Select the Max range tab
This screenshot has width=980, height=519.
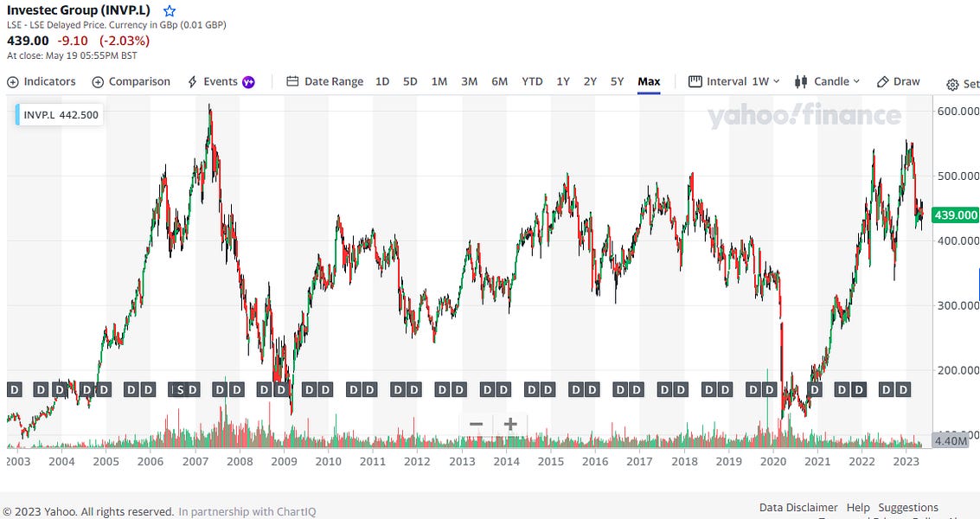[x=649, y=80]
